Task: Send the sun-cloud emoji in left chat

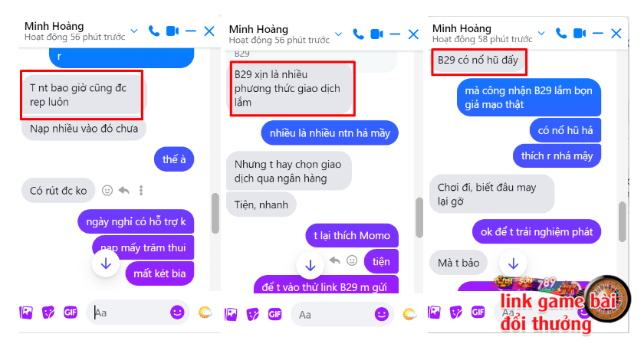Action: point(205,313)
